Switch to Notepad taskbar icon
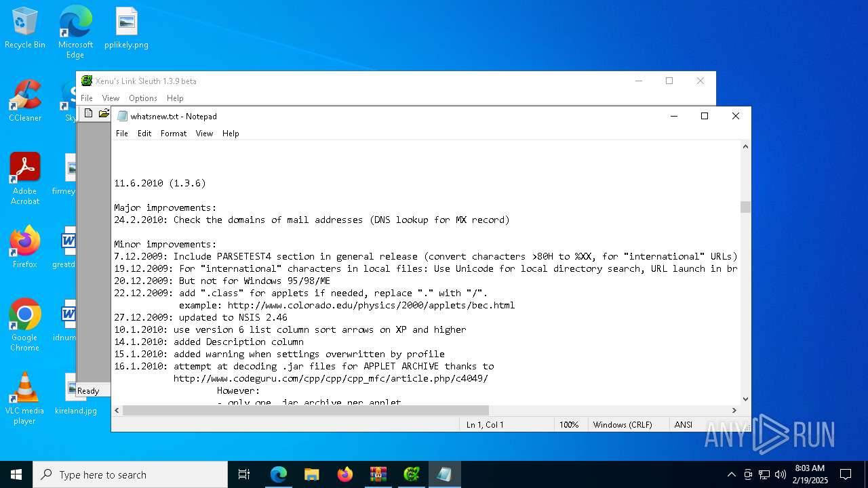This screenshot has width=868, height=488. pos(444,474)
